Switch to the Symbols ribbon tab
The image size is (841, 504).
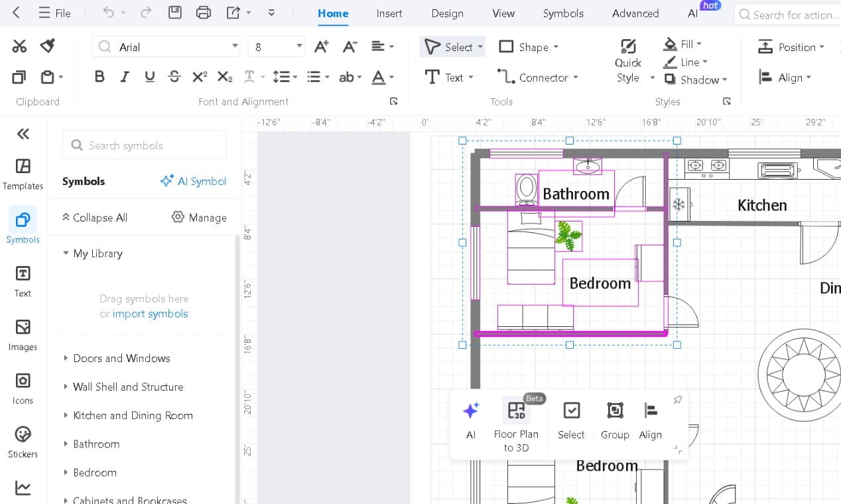coord(562,13)
